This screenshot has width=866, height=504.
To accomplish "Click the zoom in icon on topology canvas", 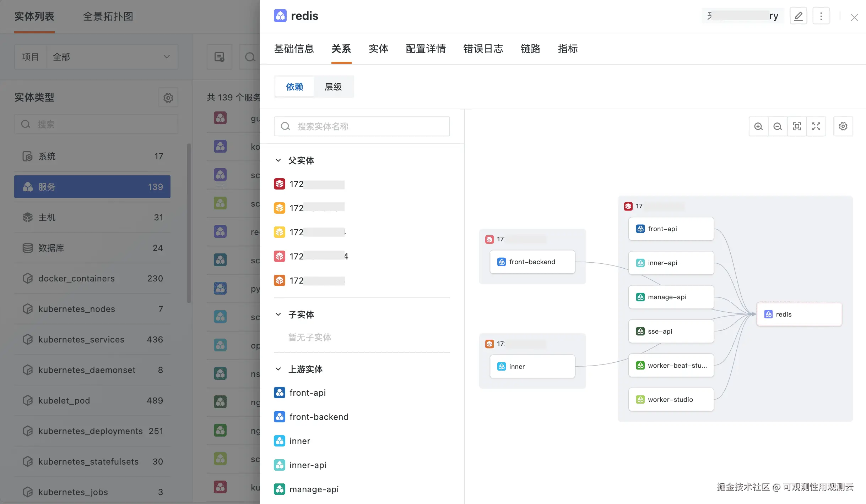I will tap(758, 126).
